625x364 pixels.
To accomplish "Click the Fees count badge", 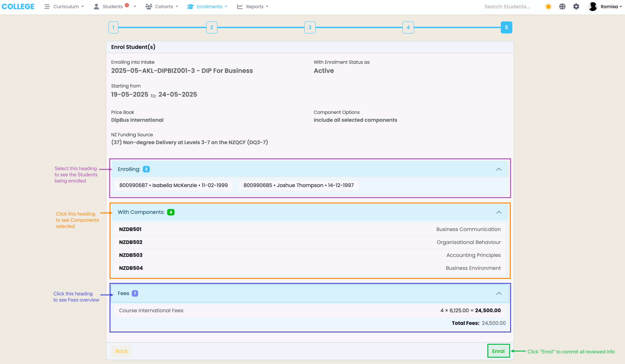I will pyautogui.click(x=135, y=293).
